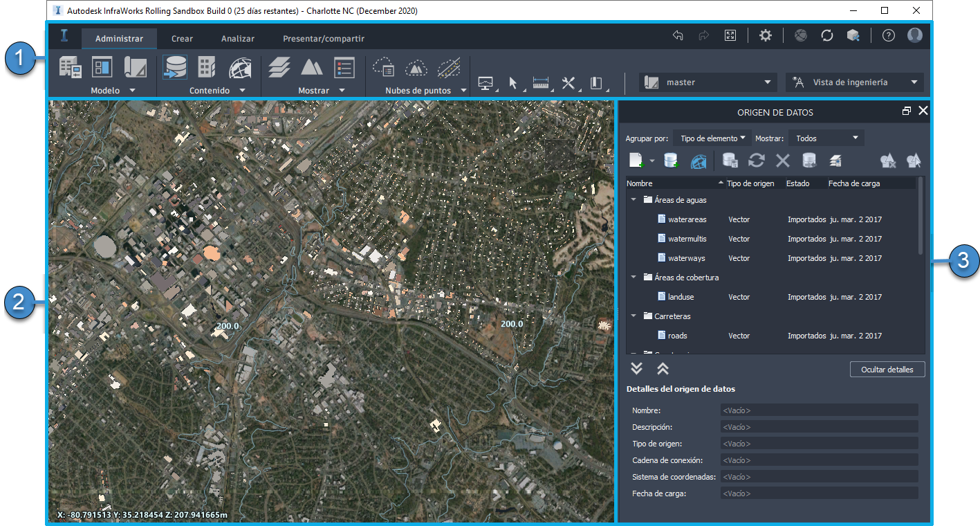This screenshot has width=980, height=526.
Task: Open the Mostrar Todos filter dropdown
Action: (x=826, y=138)
